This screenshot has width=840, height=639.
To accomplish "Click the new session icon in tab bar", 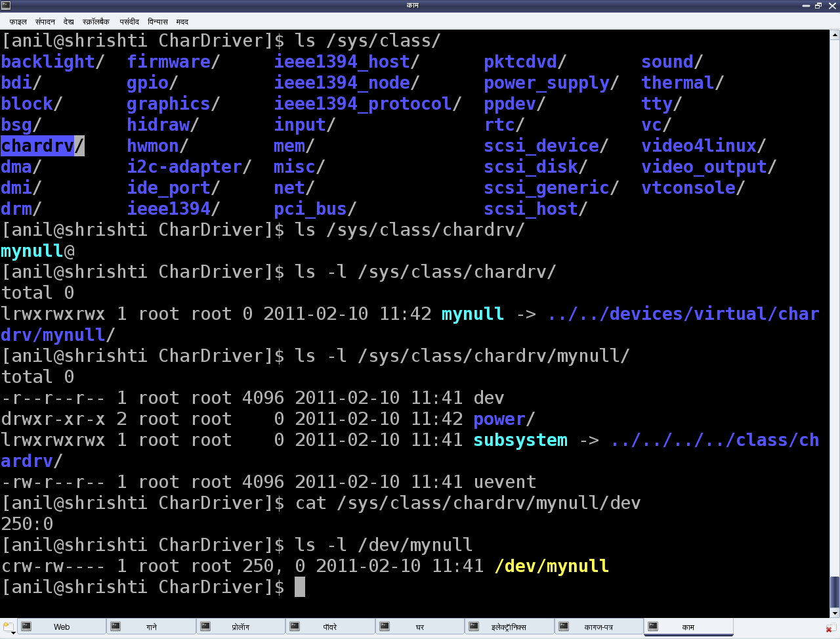I will pos(8,627).
